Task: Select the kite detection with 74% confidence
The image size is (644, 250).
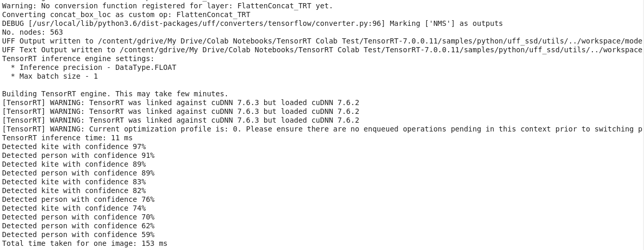Action: tap(74, 208)
